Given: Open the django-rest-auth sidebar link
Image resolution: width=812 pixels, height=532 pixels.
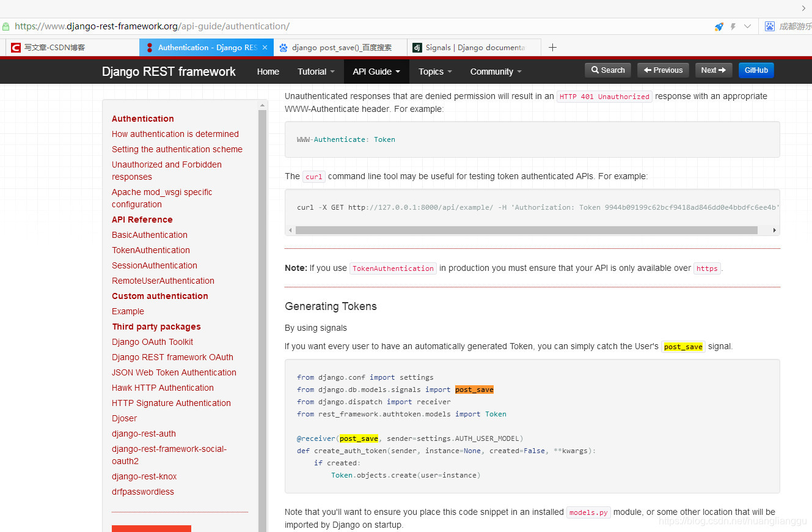Looking at the screenshot, I should click(144, 434).
